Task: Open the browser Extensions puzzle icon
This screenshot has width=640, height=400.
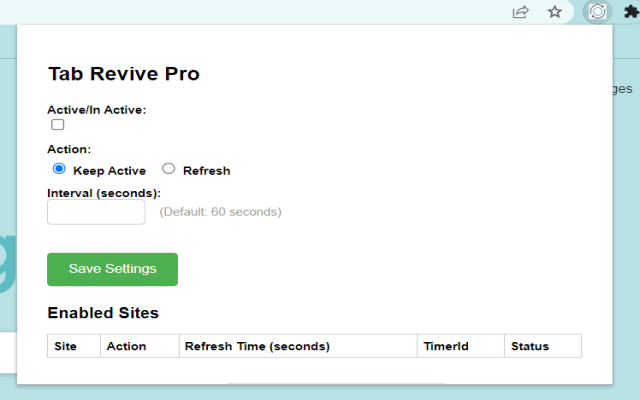Action: pos(632,12)
